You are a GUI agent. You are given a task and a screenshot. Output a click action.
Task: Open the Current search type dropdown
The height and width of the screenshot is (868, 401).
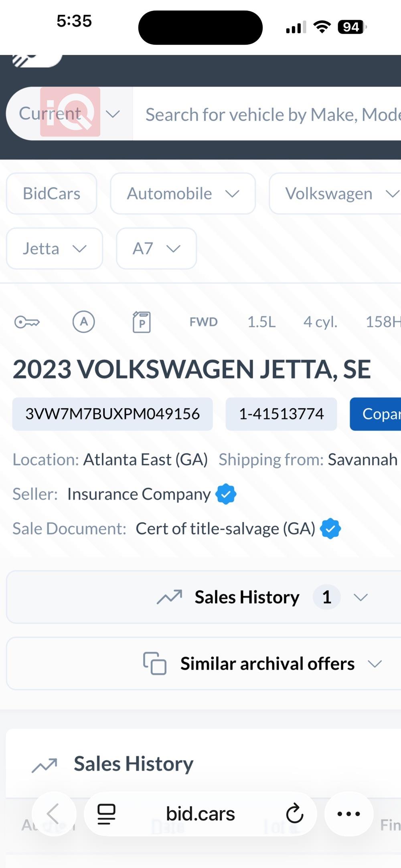coord(69,114)
